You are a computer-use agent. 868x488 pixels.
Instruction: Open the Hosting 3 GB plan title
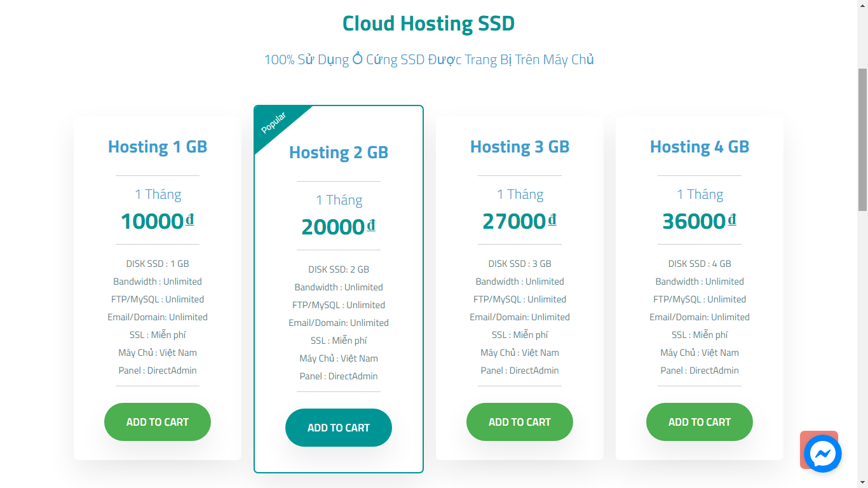click(520, 147)
